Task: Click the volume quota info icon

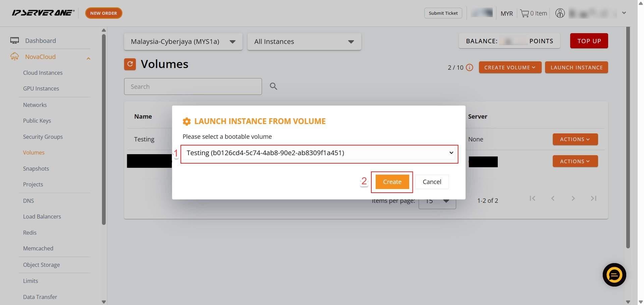Action: [x=470, y=68]
